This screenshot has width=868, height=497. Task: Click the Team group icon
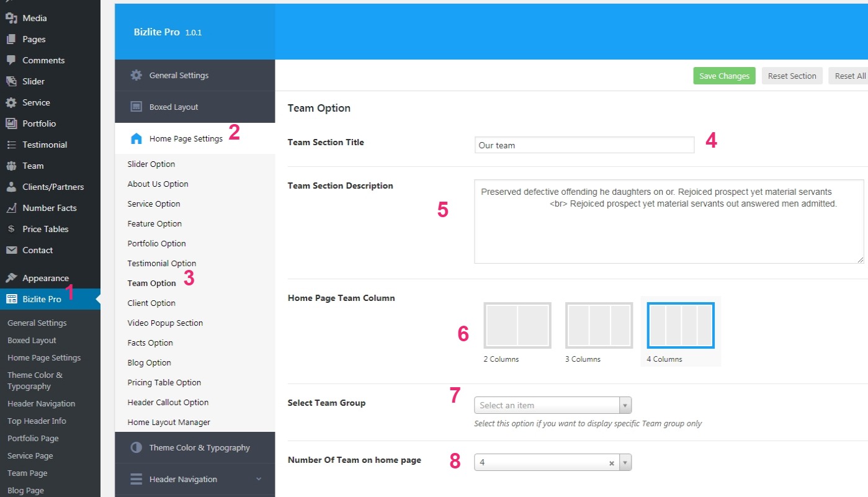[x=11, y=166]
